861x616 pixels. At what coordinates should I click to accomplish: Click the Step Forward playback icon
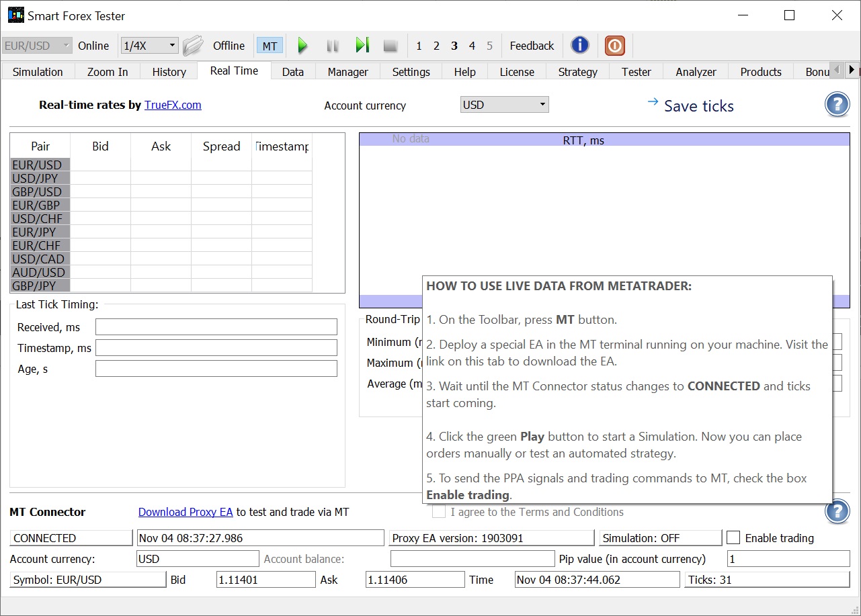click(x=362, y=46)
